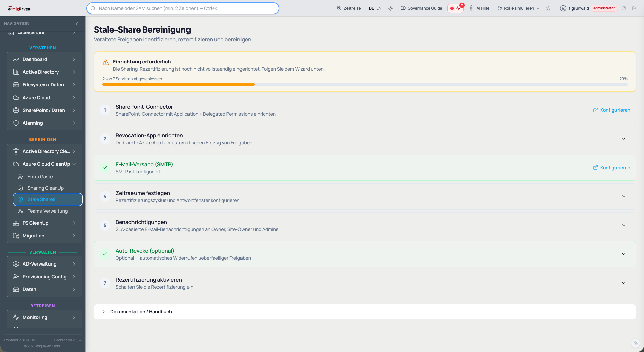Click the logout icon in top bar

click(634, 8)
